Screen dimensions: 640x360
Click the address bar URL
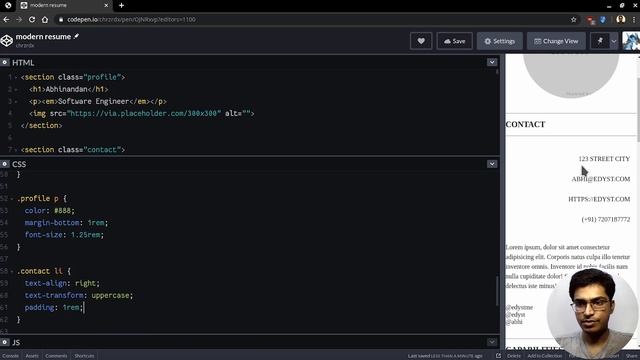click(131, 19)
